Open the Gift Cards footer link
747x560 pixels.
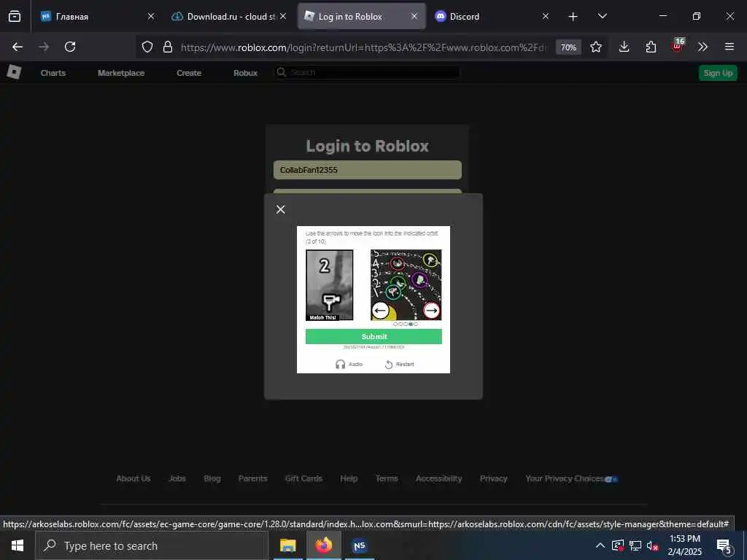click(303, 478)
